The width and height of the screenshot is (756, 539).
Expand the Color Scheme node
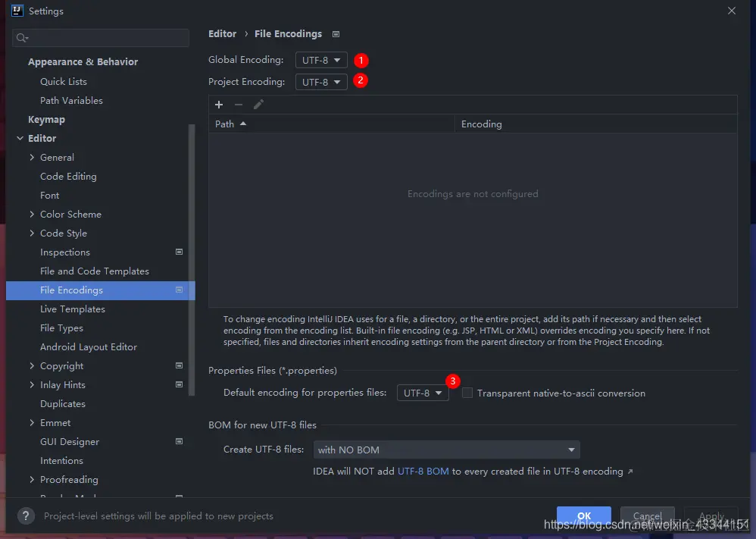coord(32,215)
